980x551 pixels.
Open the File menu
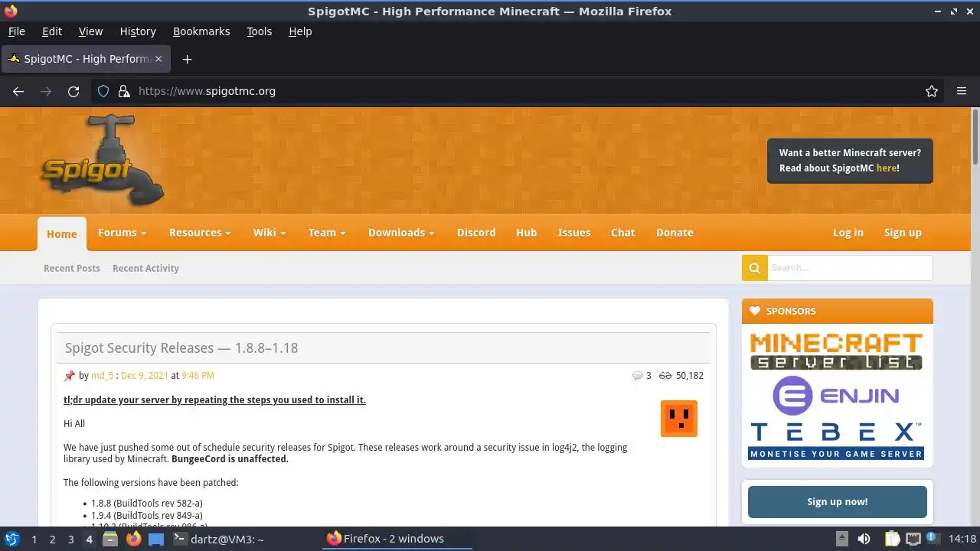[x=16, y=31]
